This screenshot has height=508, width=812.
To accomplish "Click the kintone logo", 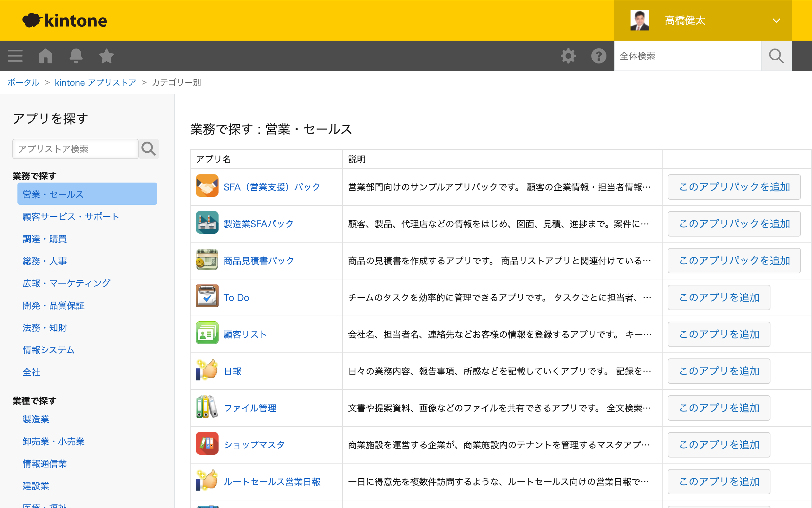I will tap(65, 21).
